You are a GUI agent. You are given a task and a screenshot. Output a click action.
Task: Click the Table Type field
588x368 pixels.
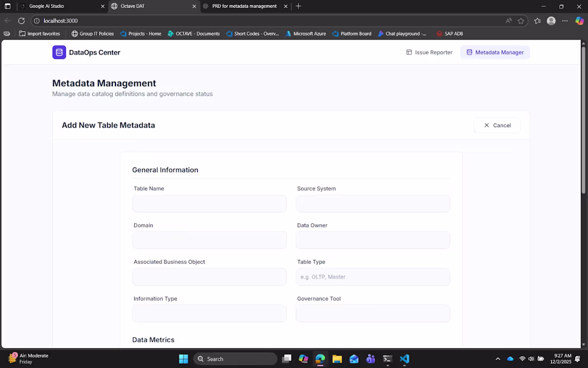tap(373, 277)
